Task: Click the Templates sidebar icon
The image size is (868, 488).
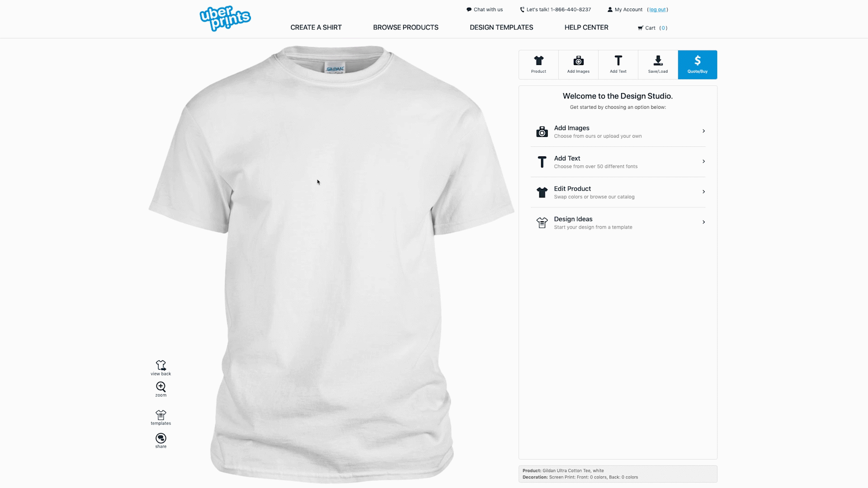Action: [x=160, y=417]
